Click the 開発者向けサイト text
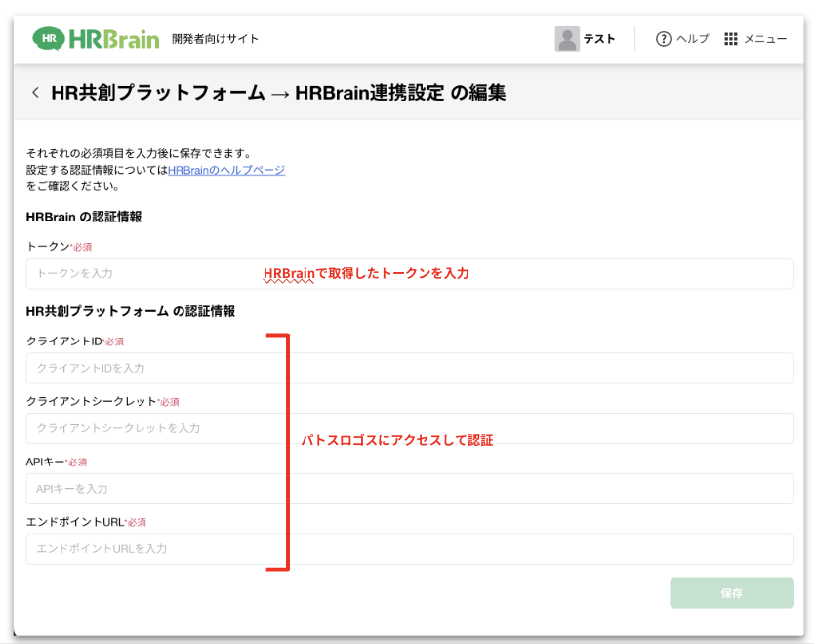The width and height of the screenshot is (814, 644). (215, 39)
